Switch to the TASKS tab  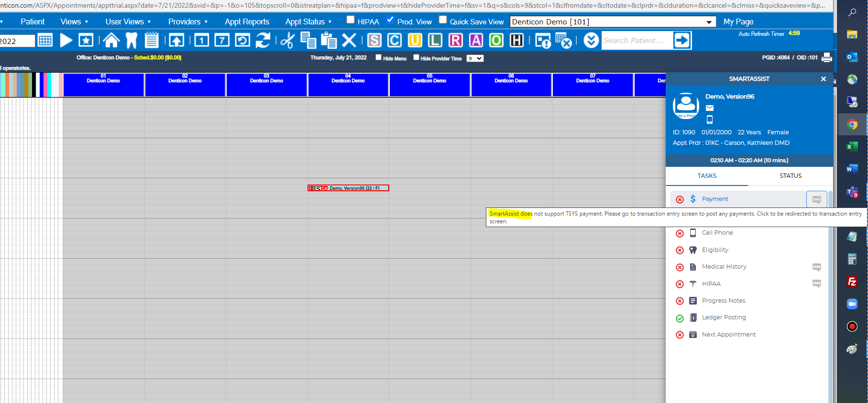[x=707, y=176]
